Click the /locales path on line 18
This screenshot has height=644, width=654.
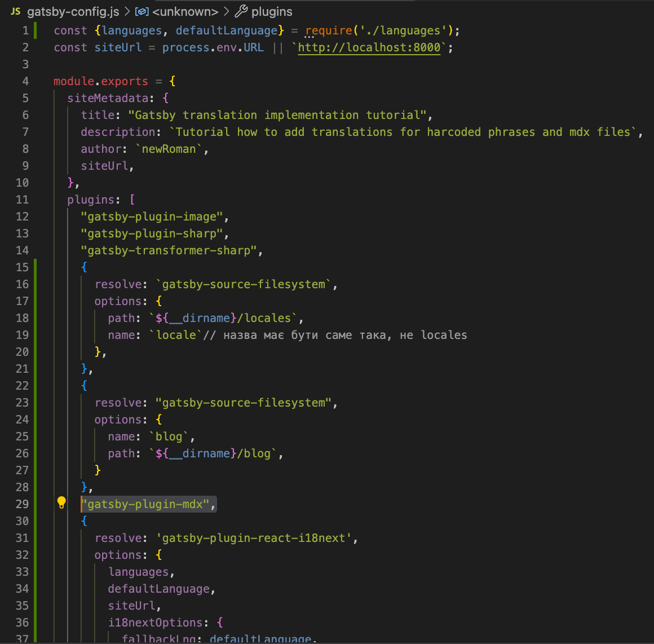[x=264, y=318]
